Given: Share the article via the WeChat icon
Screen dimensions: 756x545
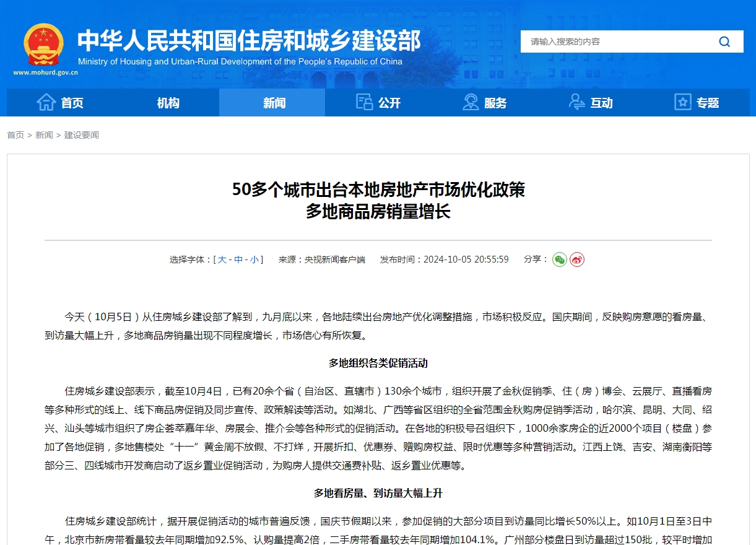Looking at the screenshot, I should (x=559, y=261).
